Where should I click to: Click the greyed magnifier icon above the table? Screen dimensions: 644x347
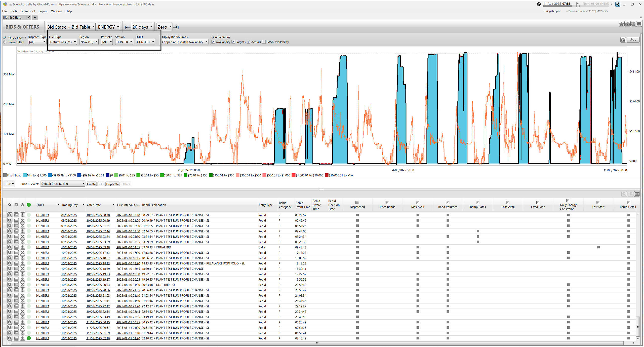click(624, 194)
